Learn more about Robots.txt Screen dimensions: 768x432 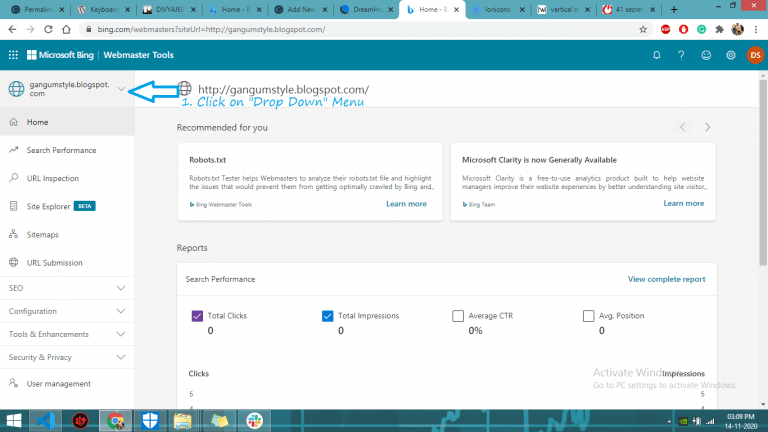(x=406, y=204)
